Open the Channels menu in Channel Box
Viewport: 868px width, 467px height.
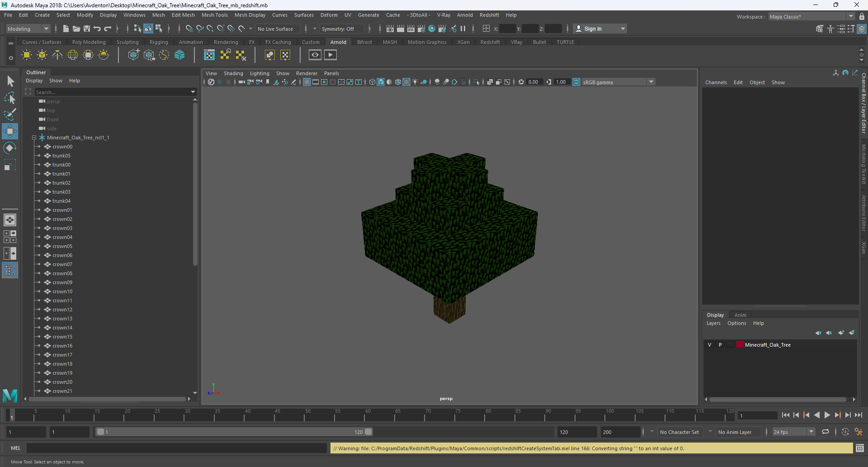click(716, 82)
